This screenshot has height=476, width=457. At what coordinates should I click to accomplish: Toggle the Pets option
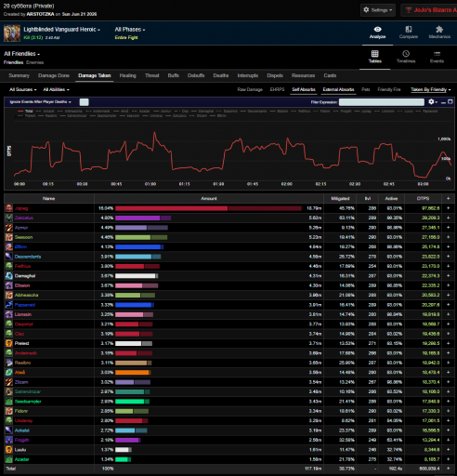[x=366, y=89]
